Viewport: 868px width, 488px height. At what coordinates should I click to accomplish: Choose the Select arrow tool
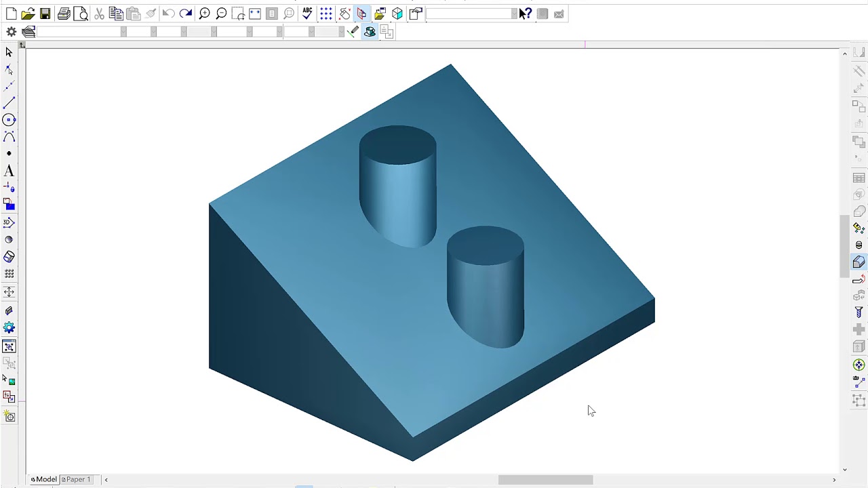[x=9, y=52]
